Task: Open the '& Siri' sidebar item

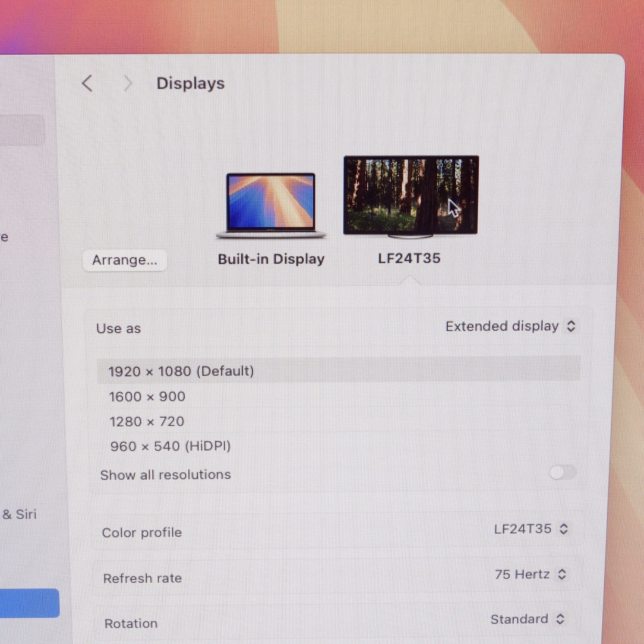Action: (19, 514)
